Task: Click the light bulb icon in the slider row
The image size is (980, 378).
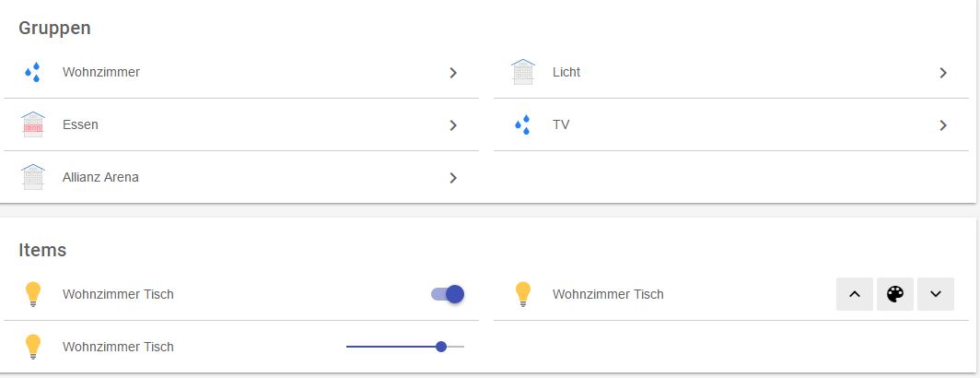Action: [x=33, y=347]
